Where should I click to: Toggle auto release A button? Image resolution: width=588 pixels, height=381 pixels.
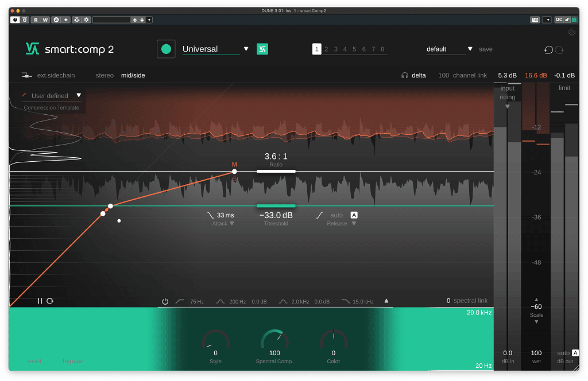[x=354, y=215]
